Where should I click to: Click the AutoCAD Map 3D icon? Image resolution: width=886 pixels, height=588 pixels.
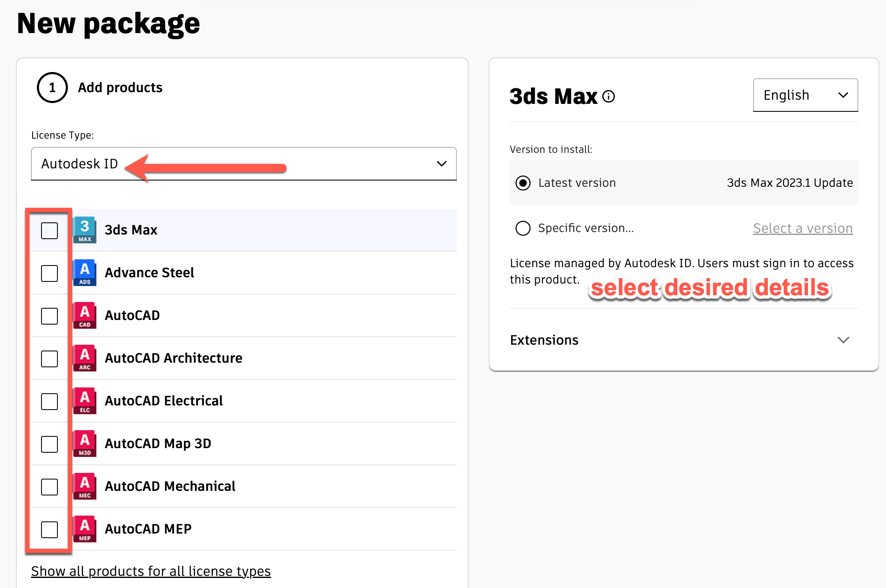pos(85,444)
